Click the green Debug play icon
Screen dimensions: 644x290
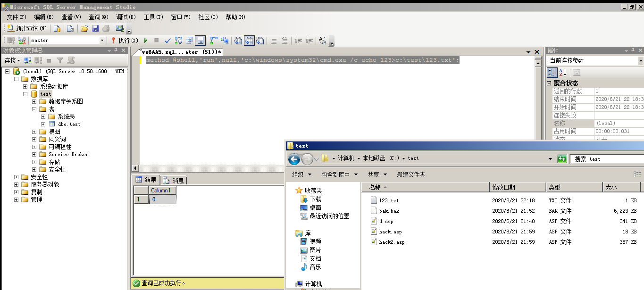pyautogui.click(x=146, y=41)
